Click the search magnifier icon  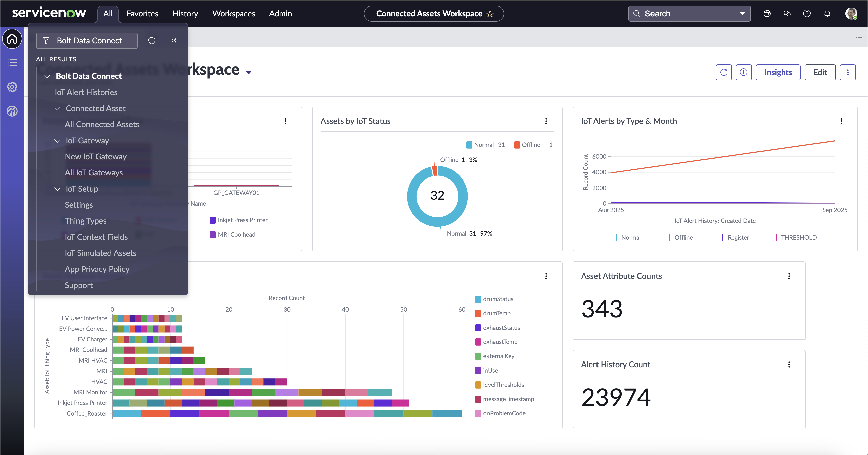coord(636,14)
